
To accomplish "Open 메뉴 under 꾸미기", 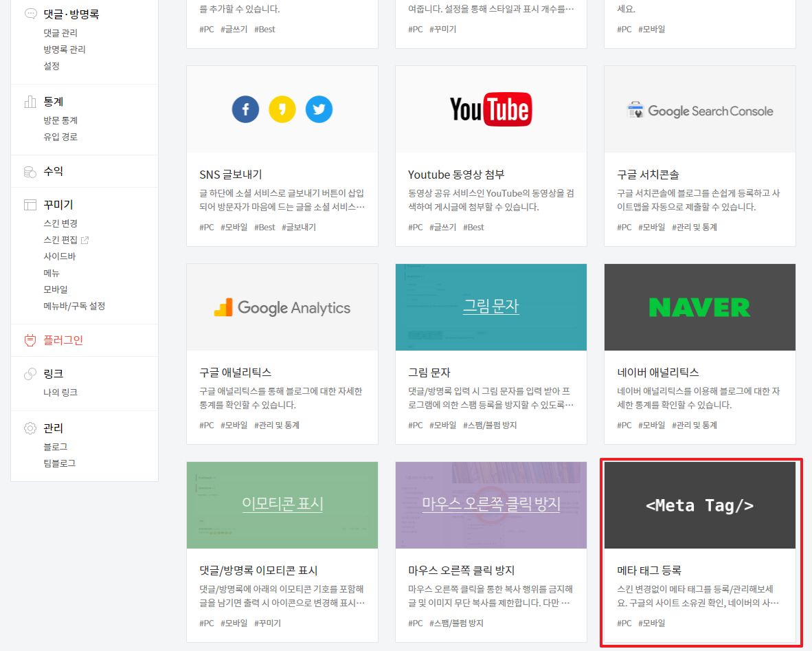I will tap(52, 273).
